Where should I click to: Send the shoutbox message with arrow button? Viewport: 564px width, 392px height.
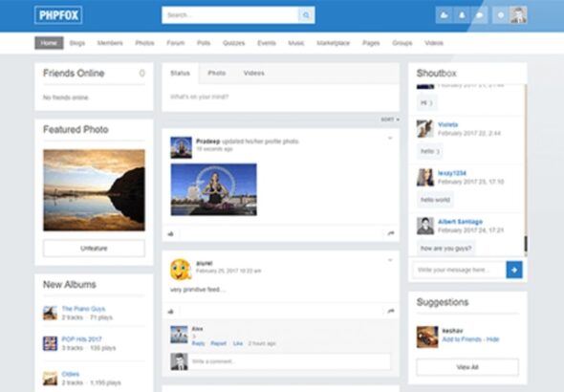514,270
